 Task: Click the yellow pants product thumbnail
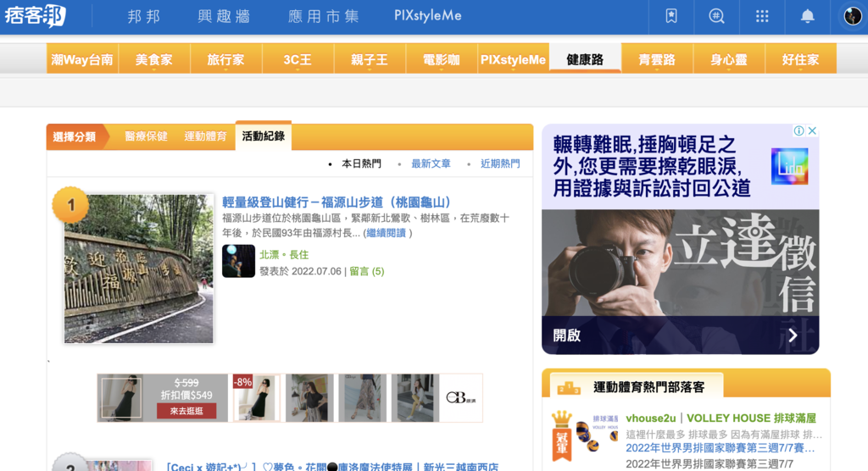click(x=415, y=398)
